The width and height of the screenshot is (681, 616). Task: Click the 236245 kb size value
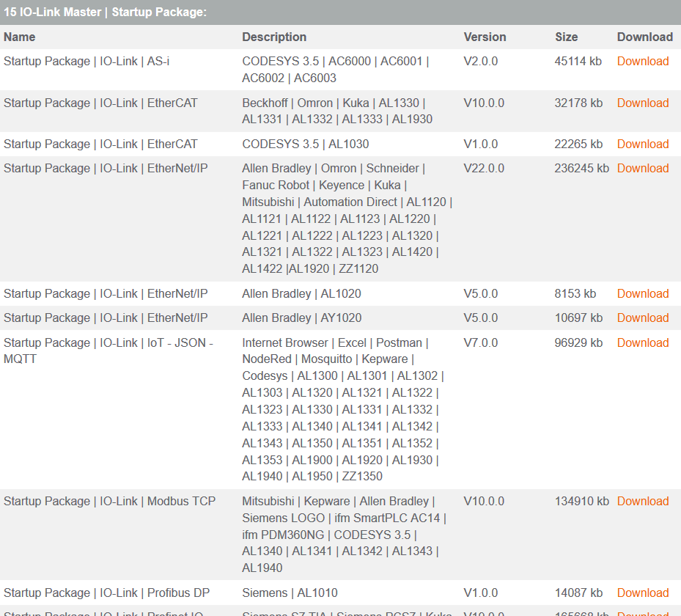(x=581, y=169)
